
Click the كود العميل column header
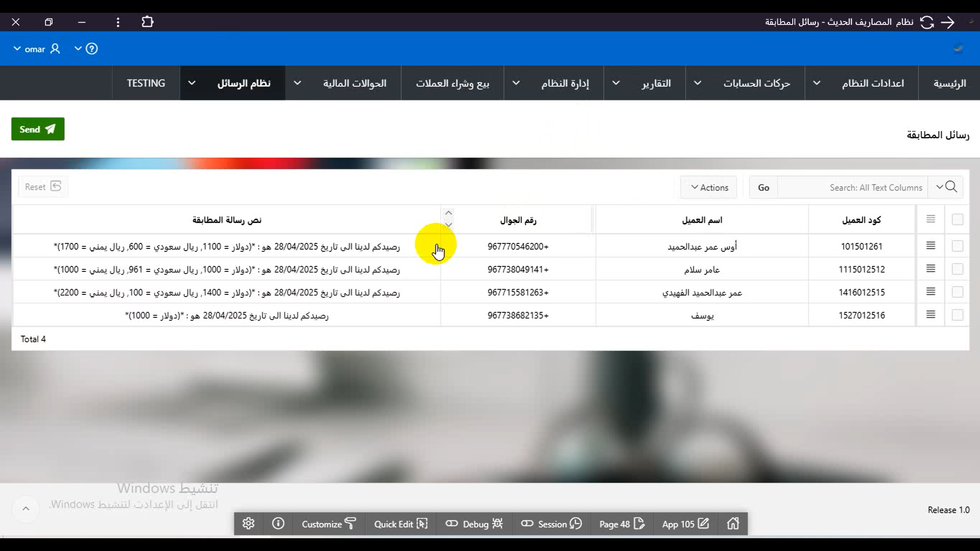tap(861, 220)
